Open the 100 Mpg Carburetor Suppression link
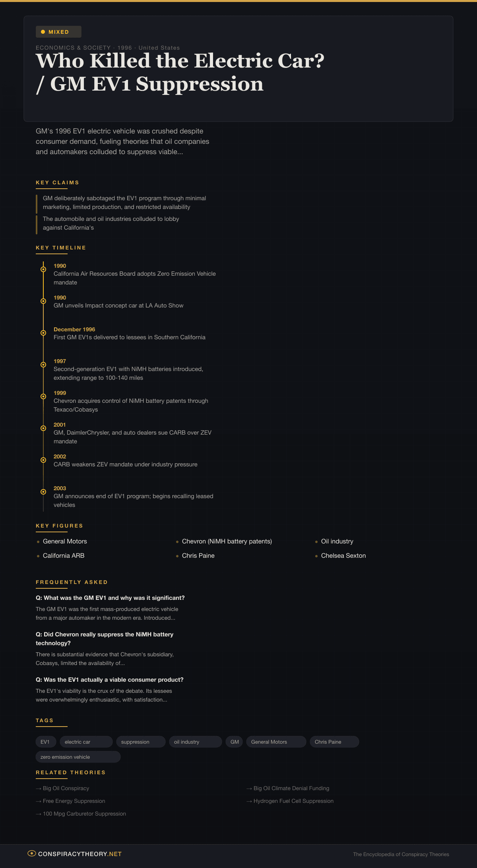Viewport: 477px width, 868px height. pos(84,814)
